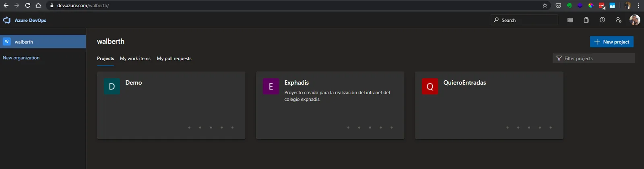Open the Help question mark icon
The width and height of the screenshot is (644, 169).
tap(602, 20)
